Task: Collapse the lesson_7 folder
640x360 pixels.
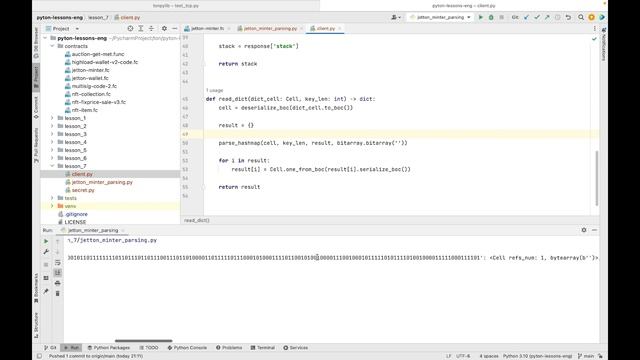Action: (x=52, y=166)
